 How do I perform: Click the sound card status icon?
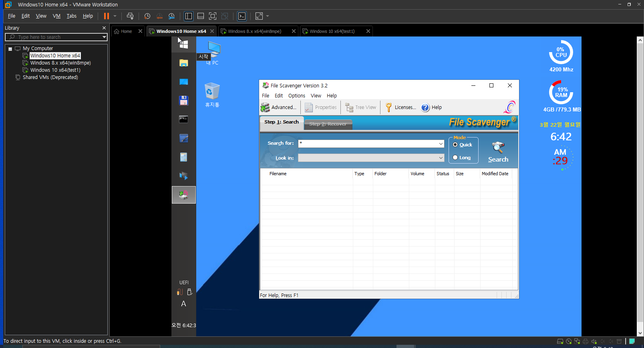click(594, 342)
